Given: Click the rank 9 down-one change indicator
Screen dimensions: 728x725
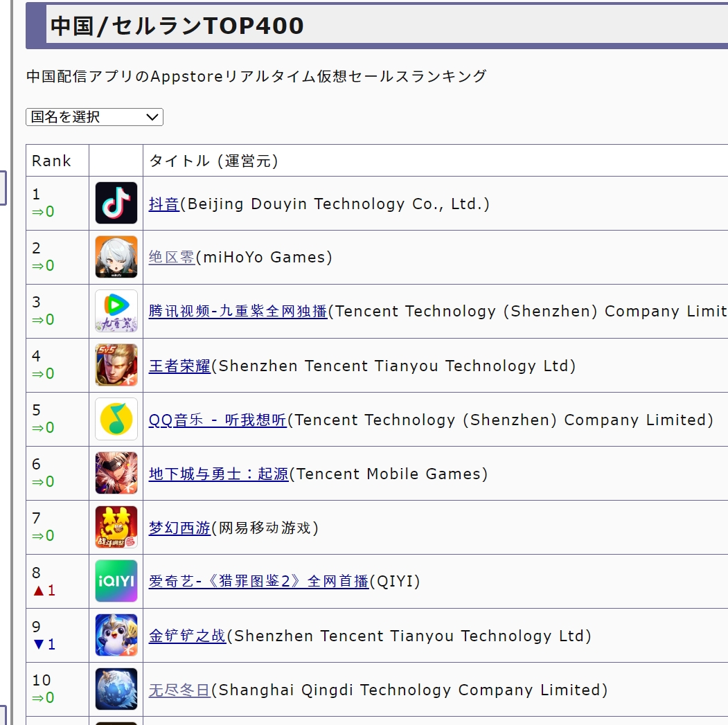Looking at the screenshot, I should [44, 644].
